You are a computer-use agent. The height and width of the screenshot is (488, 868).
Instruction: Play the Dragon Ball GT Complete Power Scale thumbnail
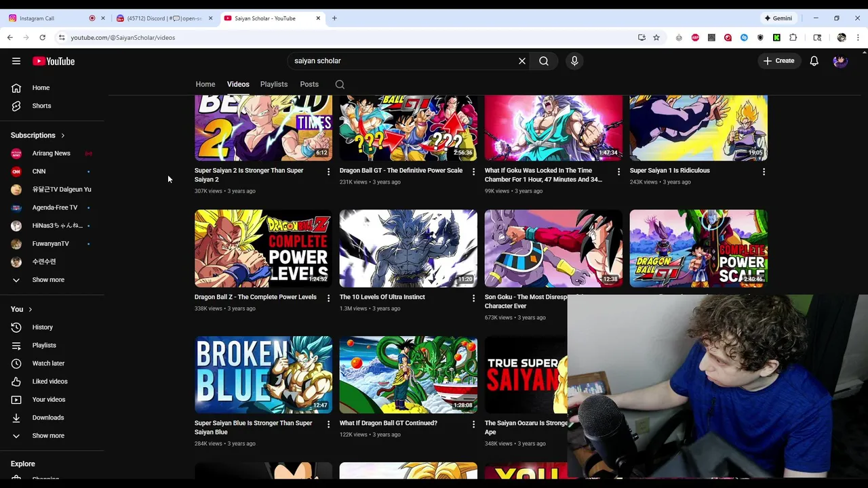[x=698, y=248]
